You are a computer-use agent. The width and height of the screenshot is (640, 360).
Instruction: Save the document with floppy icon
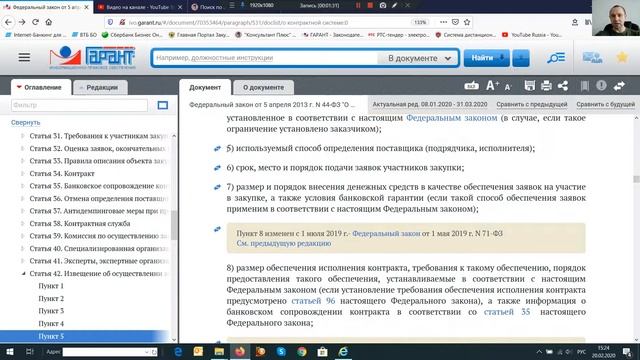[529, 86]
